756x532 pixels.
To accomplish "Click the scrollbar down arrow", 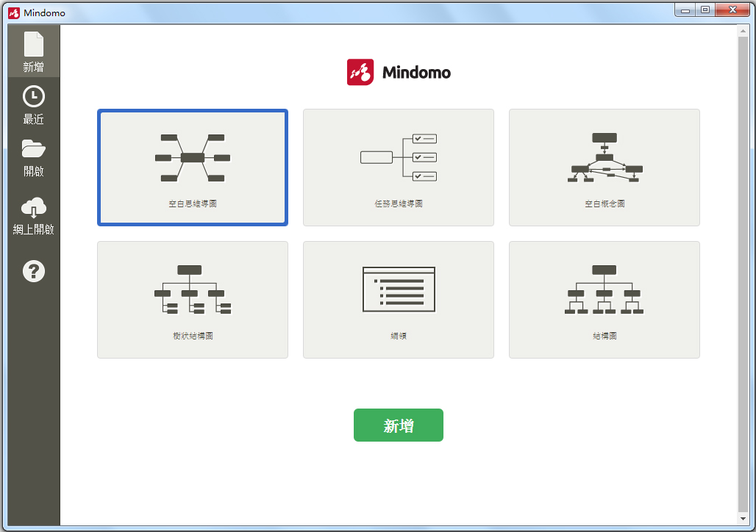I will tap(743, 519).
